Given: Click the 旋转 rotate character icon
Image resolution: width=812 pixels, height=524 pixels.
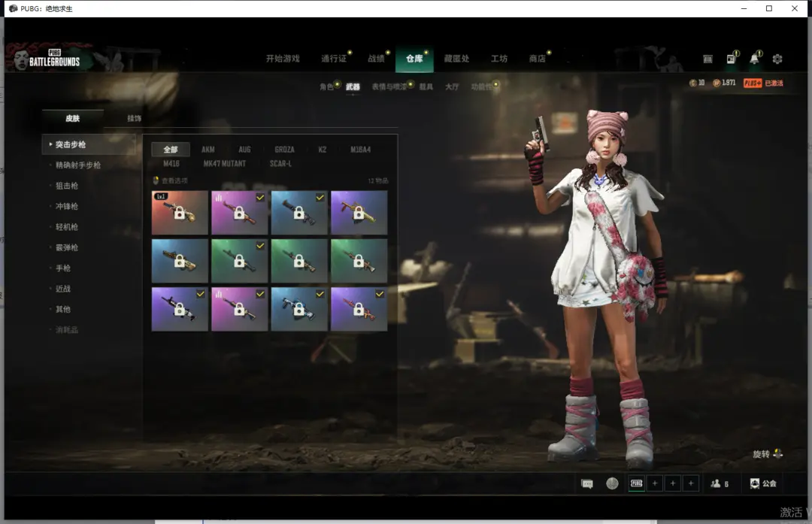Looking at the screenshot, I should click(x=778, y=454).
